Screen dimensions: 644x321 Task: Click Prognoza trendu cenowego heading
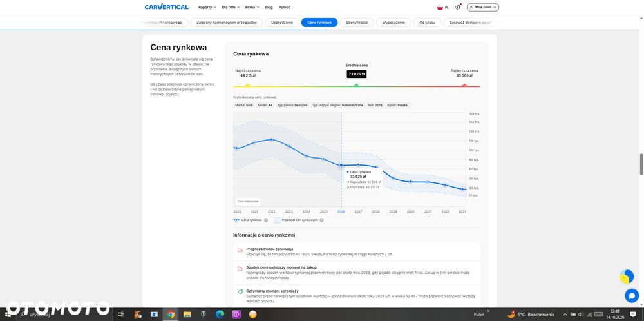269,249
